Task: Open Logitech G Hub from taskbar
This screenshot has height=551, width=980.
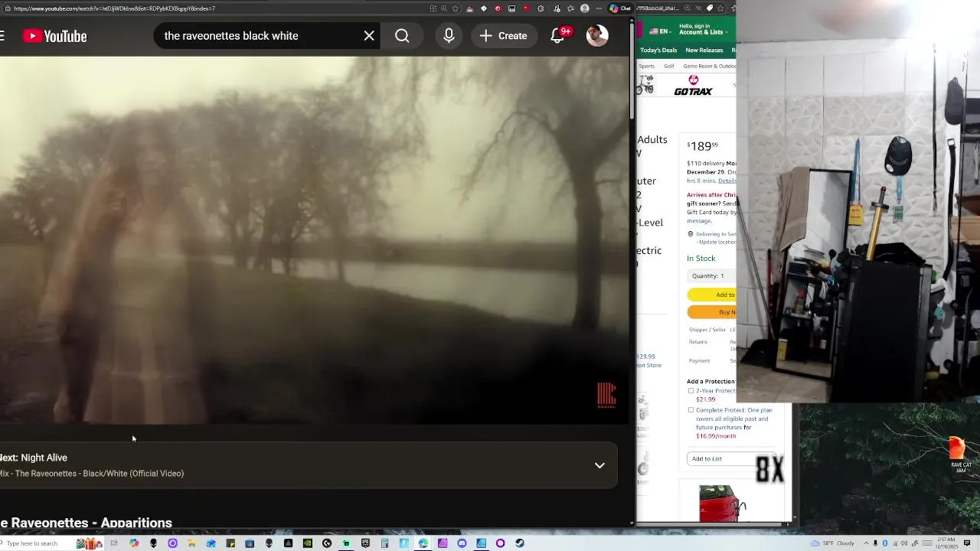Action: click(327, 543)
